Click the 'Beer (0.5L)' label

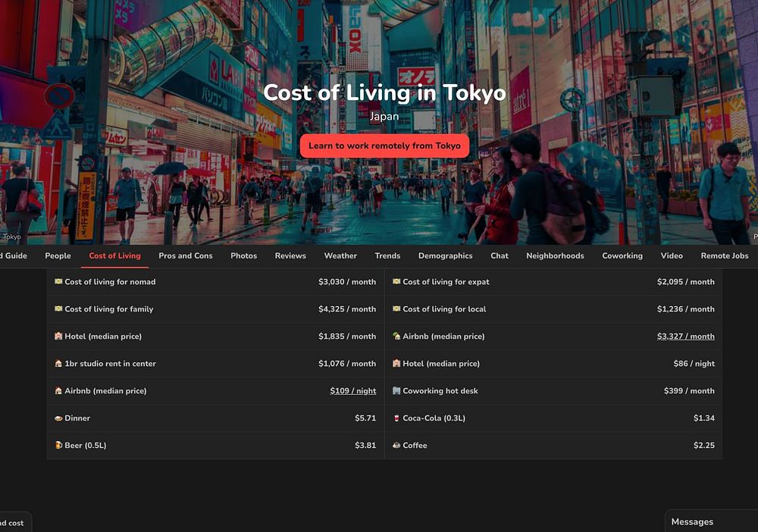[86, 445]
